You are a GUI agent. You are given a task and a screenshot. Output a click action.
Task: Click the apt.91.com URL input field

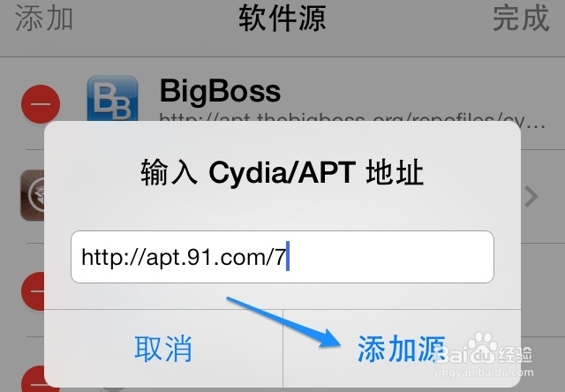click(282, 257)
